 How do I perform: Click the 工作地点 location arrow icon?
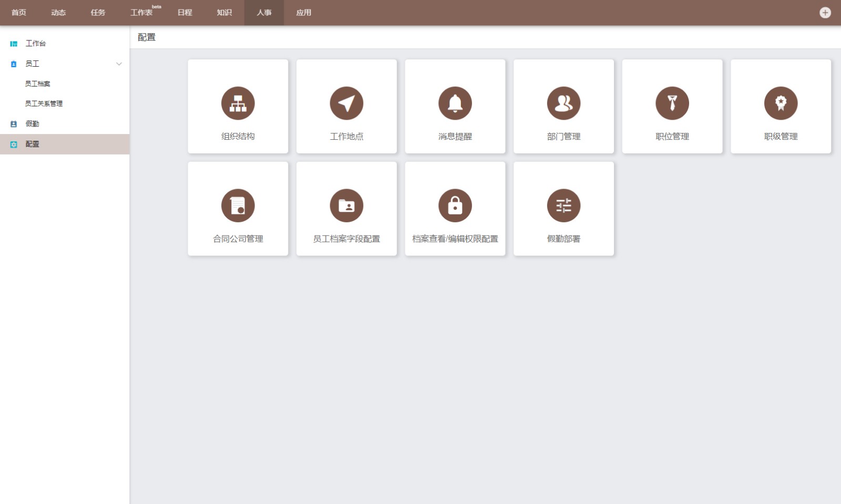[x=346, y=103]
